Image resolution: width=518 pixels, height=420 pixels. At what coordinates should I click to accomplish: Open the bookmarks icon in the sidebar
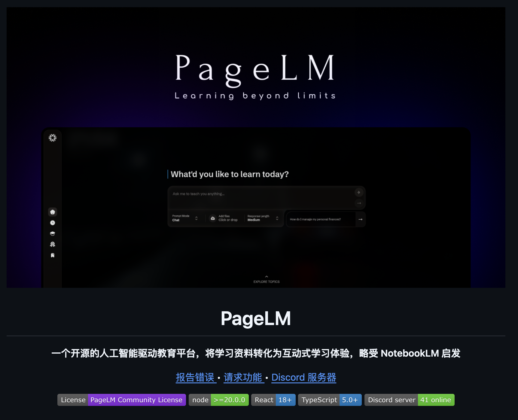pyautogui.click(x=53, y=255)
